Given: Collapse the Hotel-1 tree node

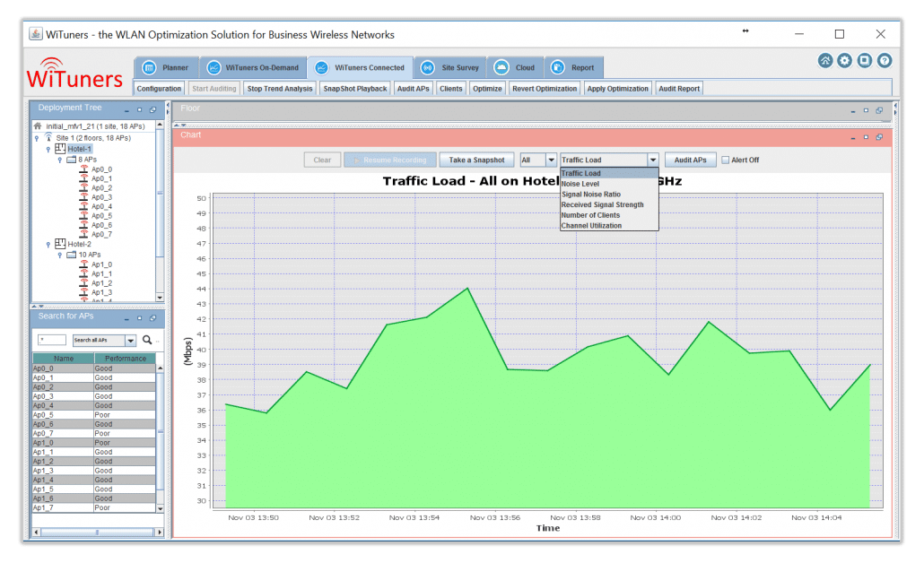Looking at the screenshot, I should click(x=48, y=149).
